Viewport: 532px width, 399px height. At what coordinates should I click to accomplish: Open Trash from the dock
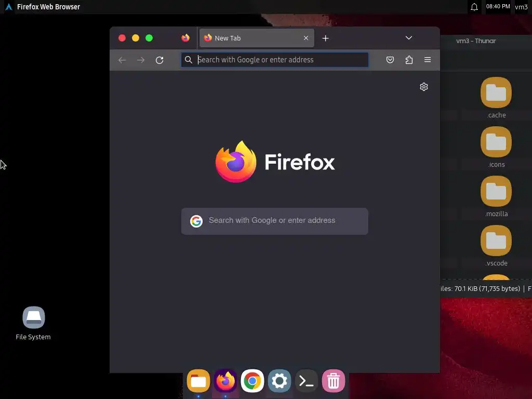[334, 381]
